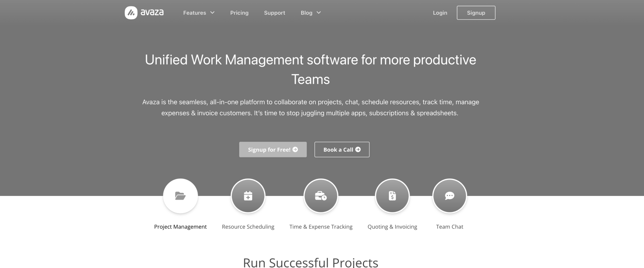Click the Avaza logo icon
Screen dimensions: 644x268
[x=131, y=13]
